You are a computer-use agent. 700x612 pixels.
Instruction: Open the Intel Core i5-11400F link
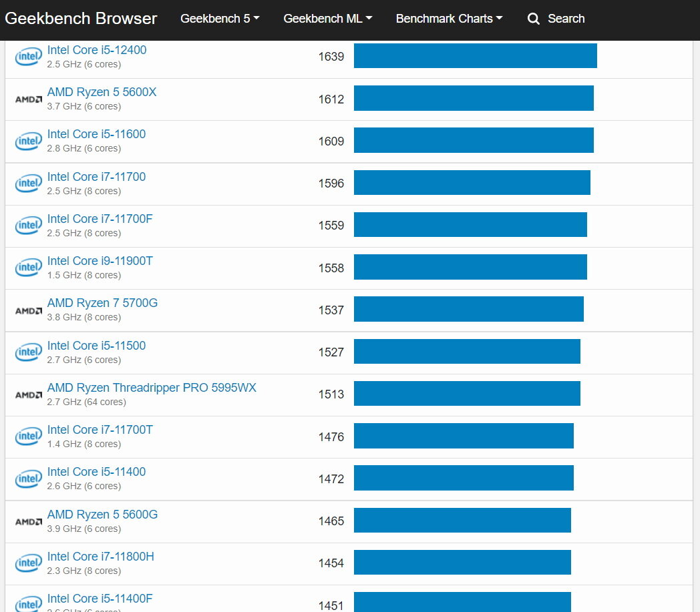pyautogui.click(x=100, y=598)
